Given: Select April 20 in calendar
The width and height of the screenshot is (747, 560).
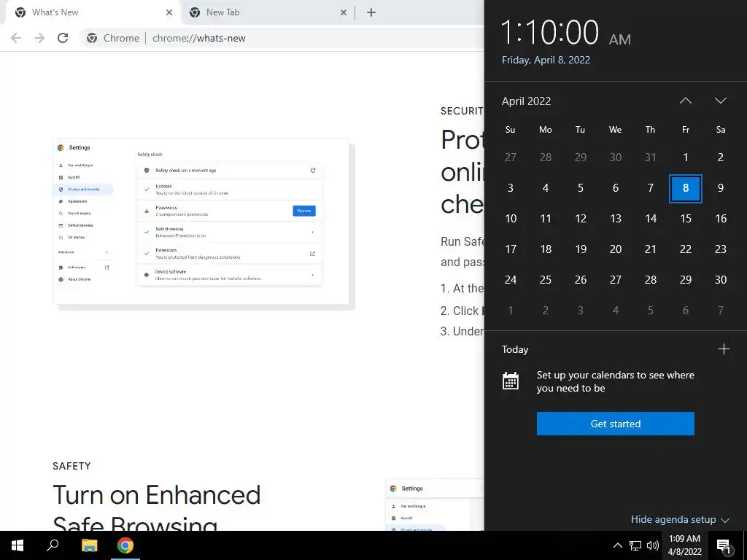Looking at the screenshot, I should coord(616,249).
